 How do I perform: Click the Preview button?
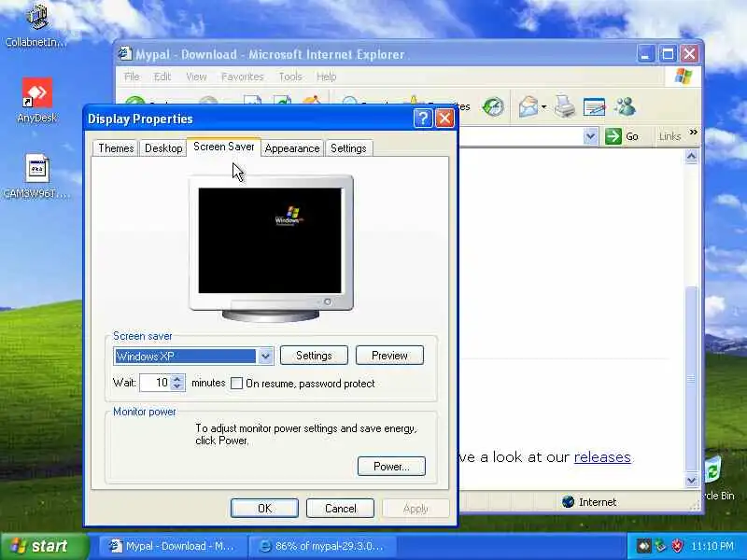[389, 356]
